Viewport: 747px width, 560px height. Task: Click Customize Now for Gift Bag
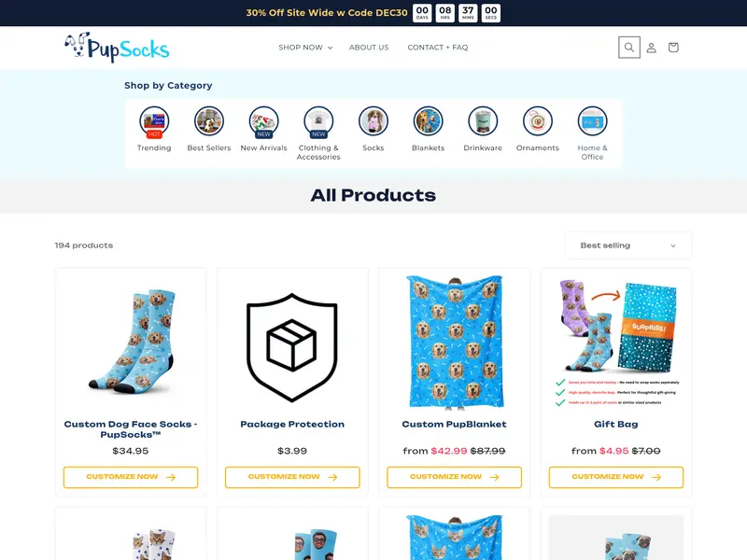616,477
